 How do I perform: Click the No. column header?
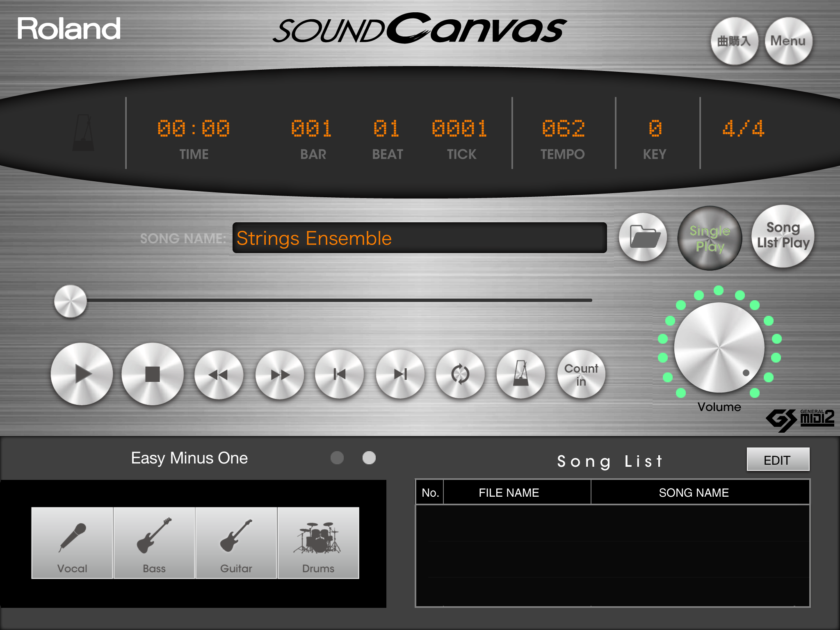coord(430,493)
